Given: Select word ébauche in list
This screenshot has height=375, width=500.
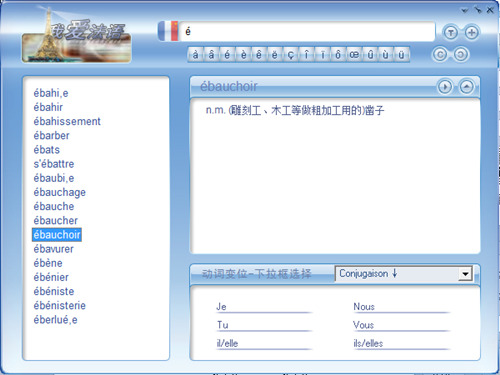Looking at the screenshot, I should 54,206.
